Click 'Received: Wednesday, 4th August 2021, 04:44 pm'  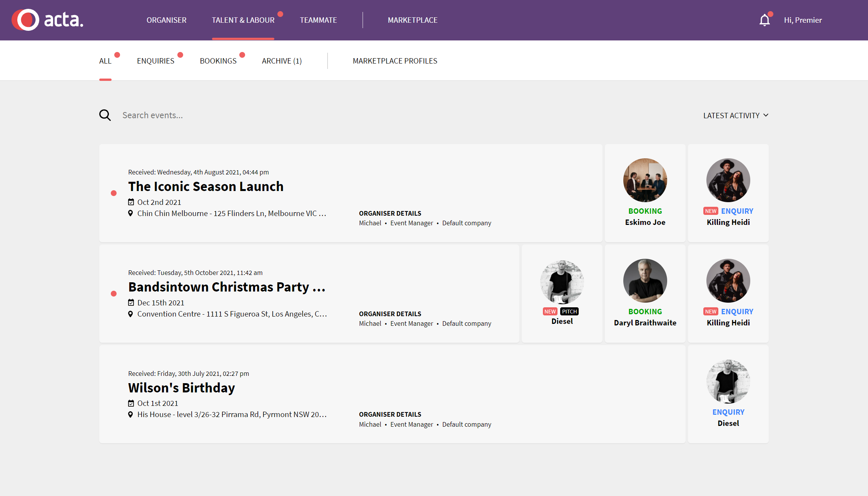point(199,172)
